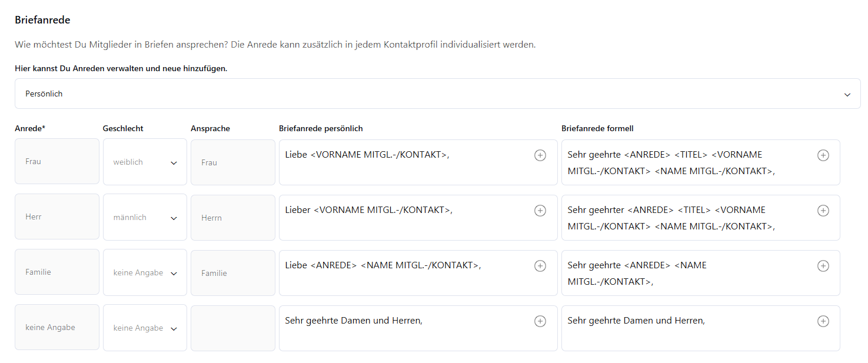
Task: Click text 'Liebe <ANREDE> <NAME MITGL.-/KONTAKT>,'
Action: pyautogui.click(x=383, y=265)
